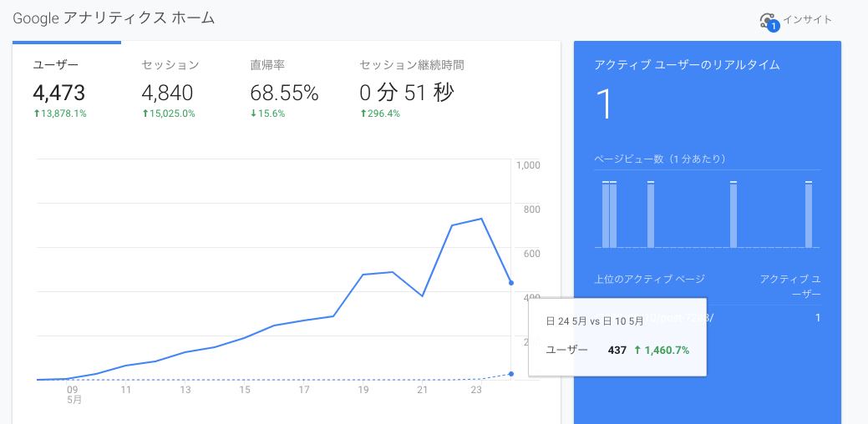Click the 0 分 51 秒 duration value
The image size is (868, 424).
[406, 93]
